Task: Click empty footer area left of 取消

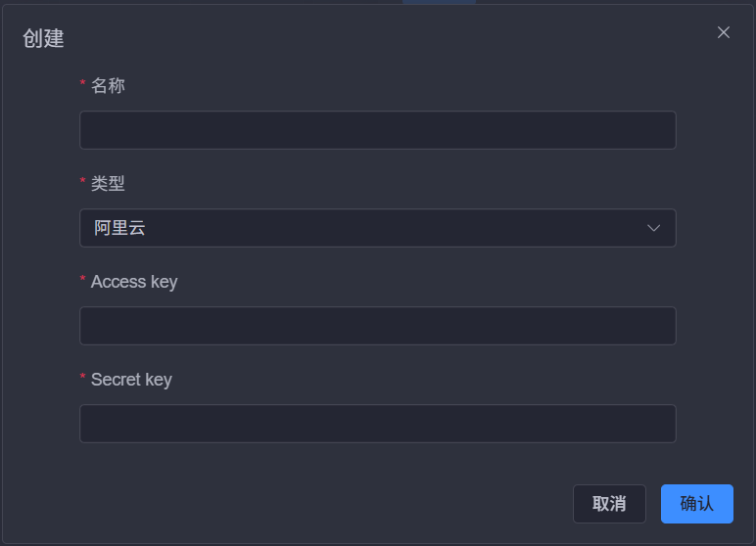Action: pyautogui.click(x=294, y=504)
